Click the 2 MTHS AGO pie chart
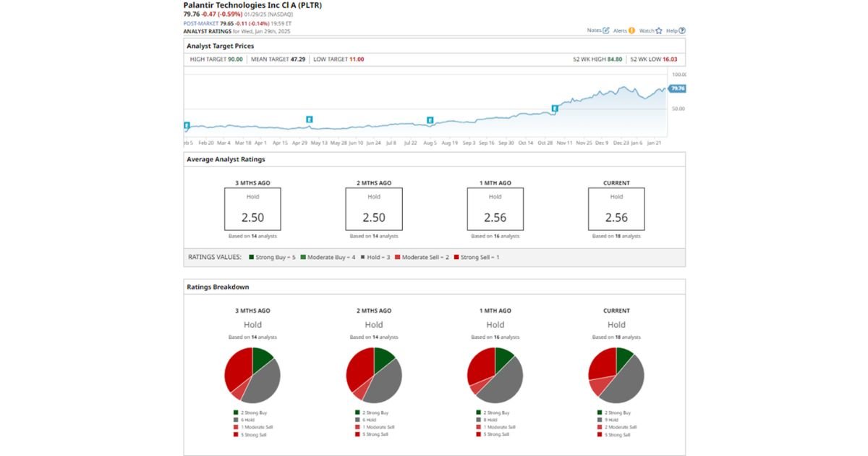The width and height of the screenshot is (868, 456). [x=374, y=375]
